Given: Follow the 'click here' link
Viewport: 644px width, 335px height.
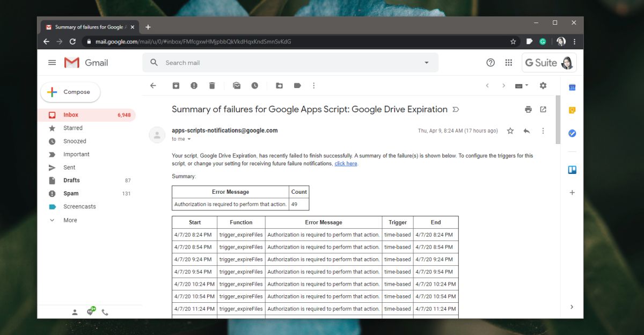Looking at the screenshot, I should click(x=346, y=164).
